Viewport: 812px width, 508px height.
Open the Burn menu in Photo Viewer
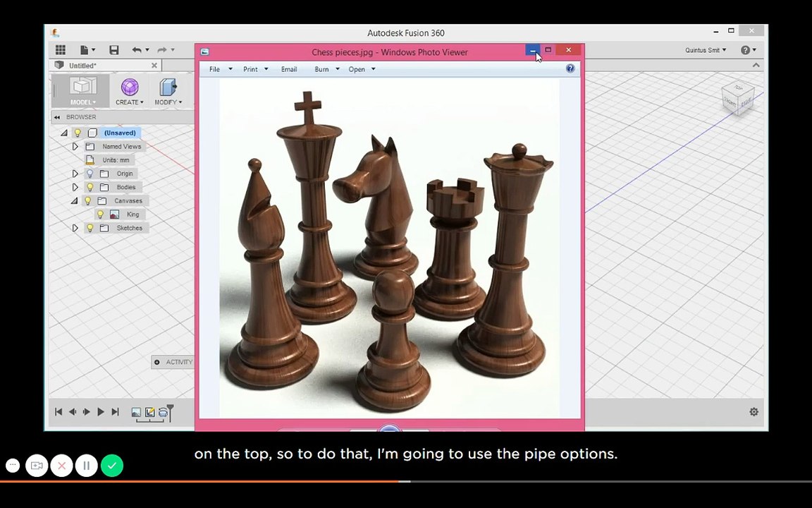327,69
